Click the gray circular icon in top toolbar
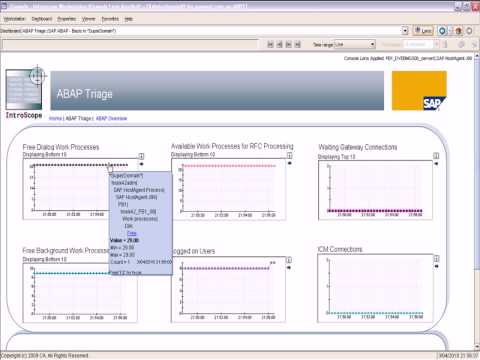 (469, 31)
